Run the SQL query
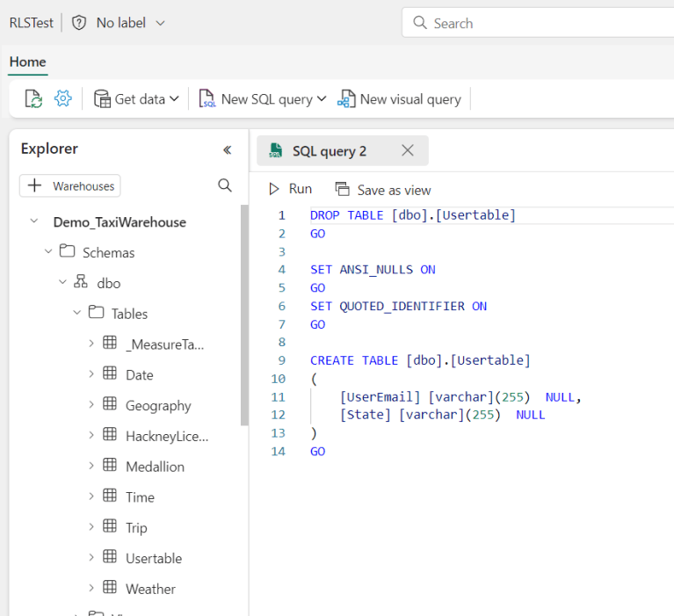This screenshot has width=674, height=616. [290, 189]
